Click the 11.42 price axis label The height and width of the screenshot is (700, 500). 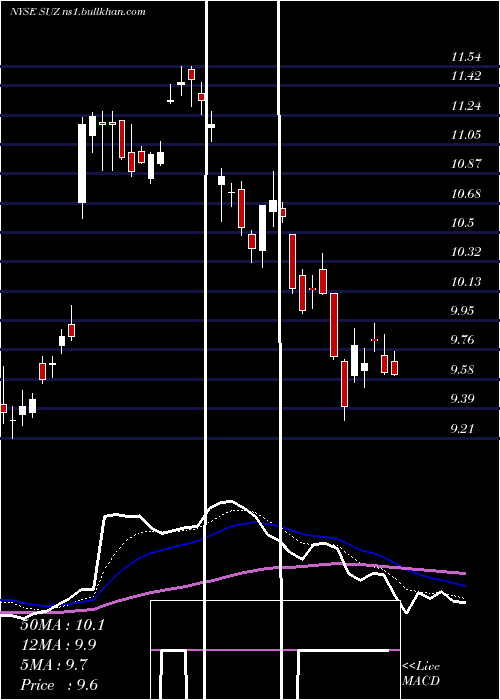click(466, 76)
